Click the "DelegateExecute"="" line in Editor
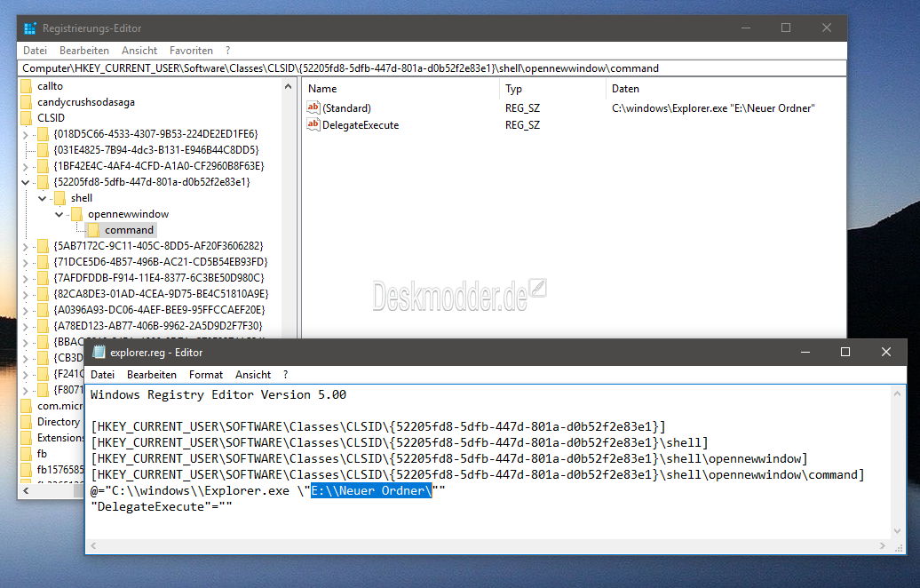This screenshot has height=588, width=920. pos(162,506)
